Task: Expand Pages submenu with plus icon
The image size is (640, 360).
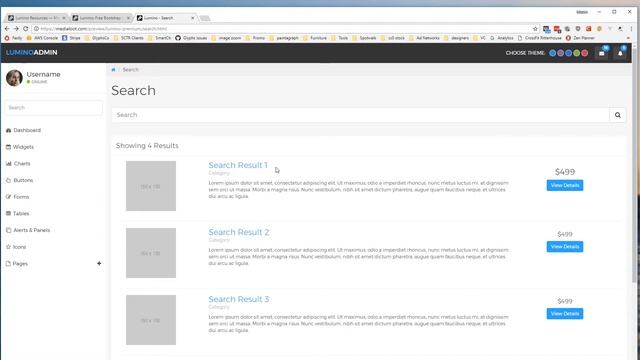Action: click(x=99, y=264)
